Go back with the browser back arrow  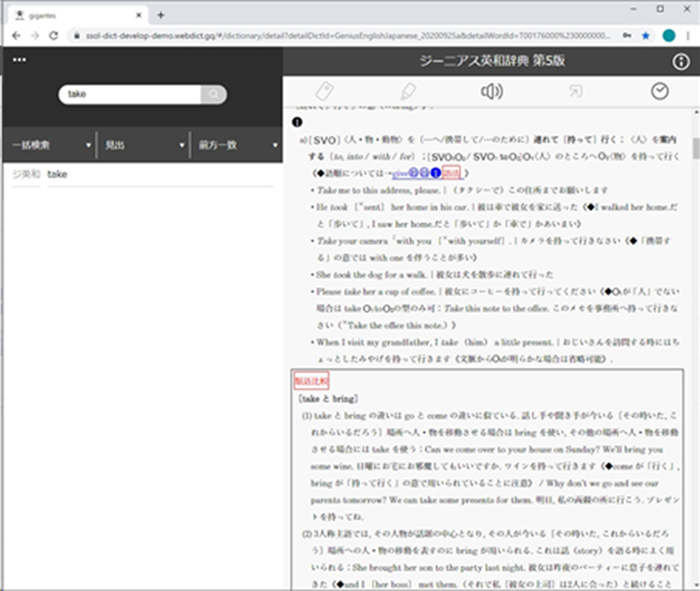tap(16, 36)
